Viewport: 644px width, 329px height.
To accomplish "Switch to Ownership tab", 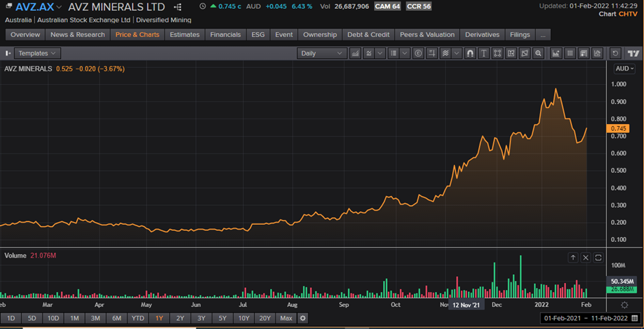I will [x=320, y=34].
